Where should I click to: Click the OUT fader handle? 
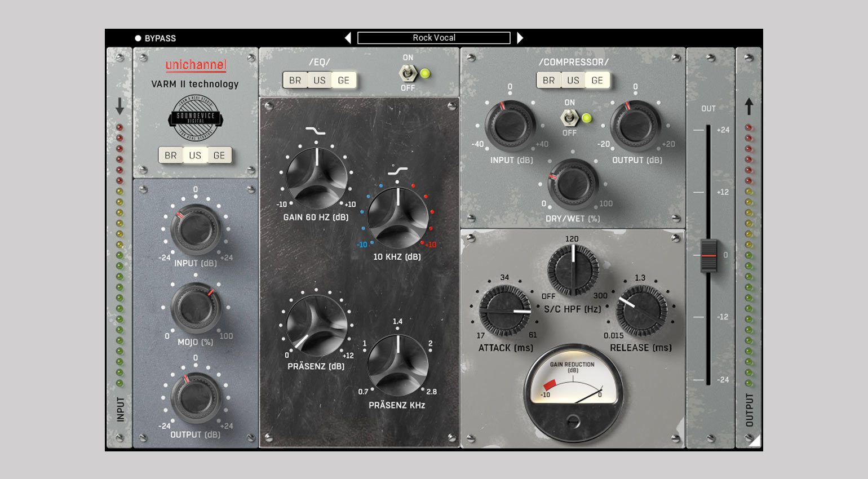click(708, 256)
